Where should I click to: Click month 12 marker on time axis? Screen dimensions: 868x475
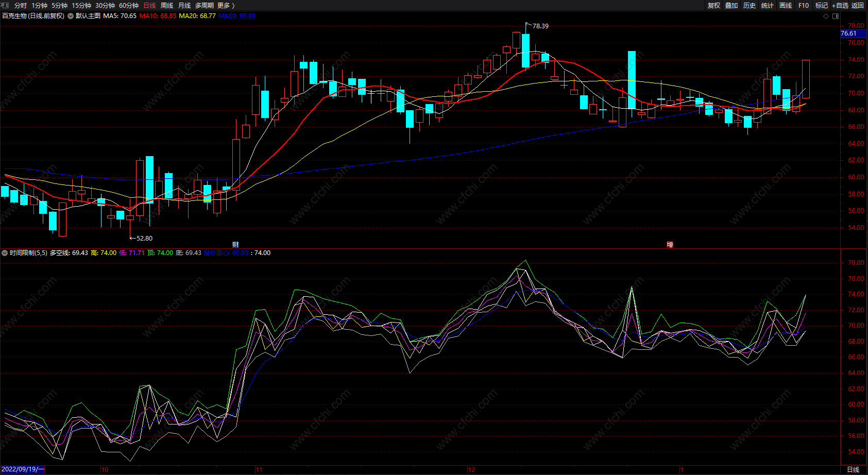[x=472, y=470]
